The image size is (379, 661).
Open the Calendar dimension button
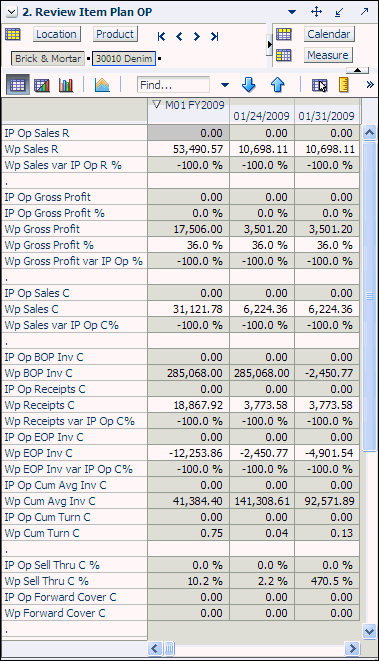[329, 34]
